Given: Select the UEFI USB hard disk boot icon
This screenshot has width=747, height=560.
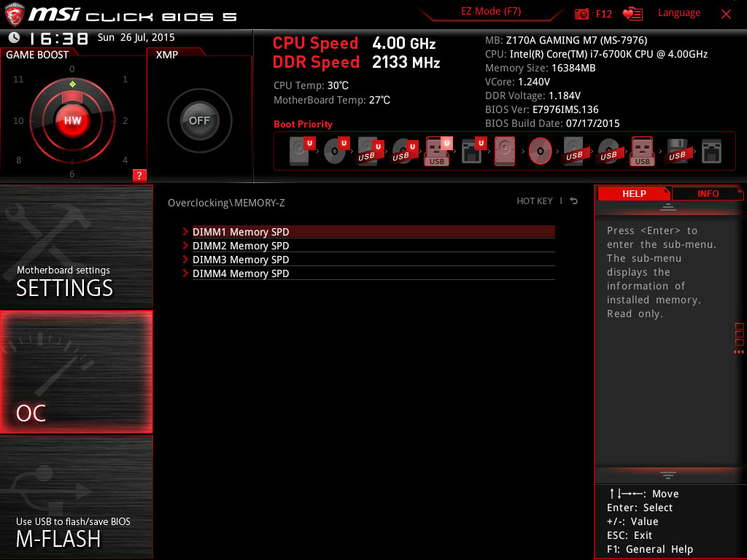Looking at the screenshot, I should point(371,151).
